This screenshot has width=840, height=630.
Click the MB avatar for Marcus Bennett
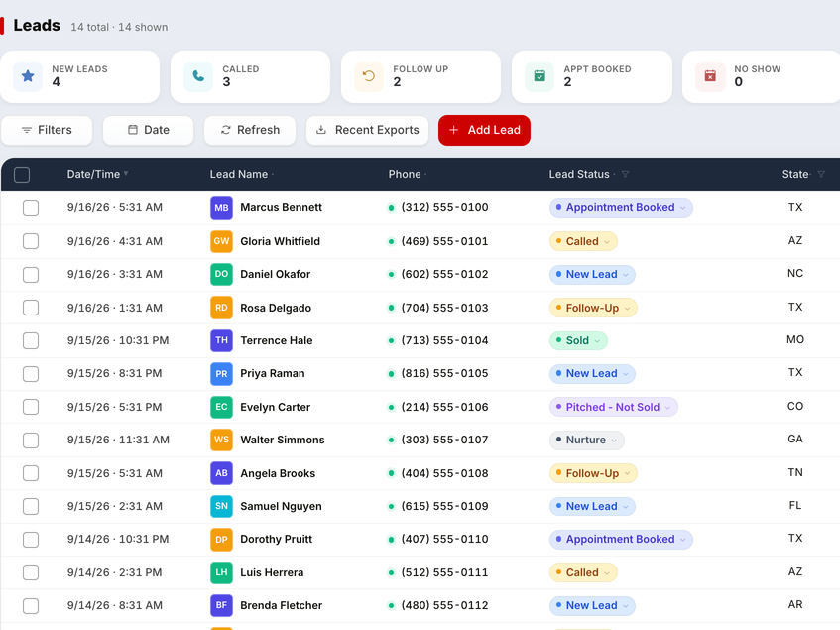click(x=221, y=208)
